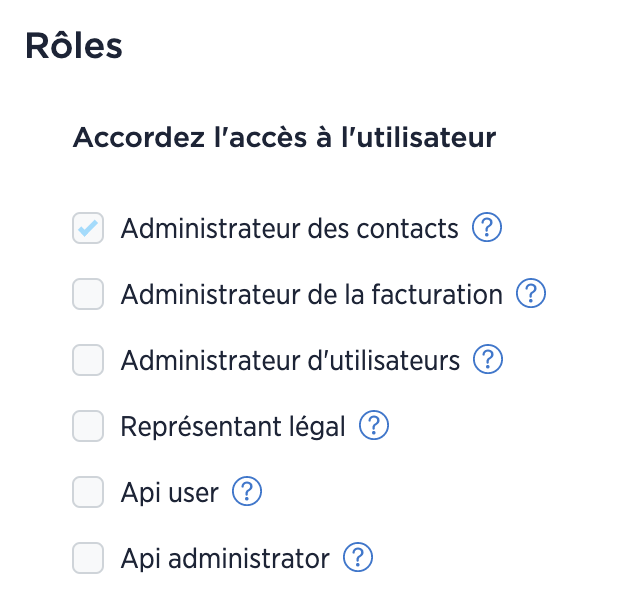This screenshot has width=626, height=610.
Task: Enable the Administrateur de la facturation checkbox
Action: [88, 294]
